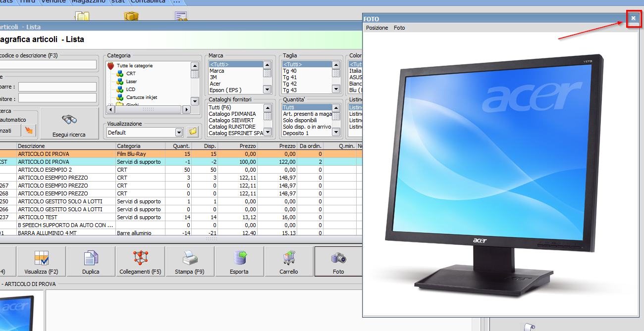Click the barre input field
Viewport: 644px width, 331px height.
[57, 87]
